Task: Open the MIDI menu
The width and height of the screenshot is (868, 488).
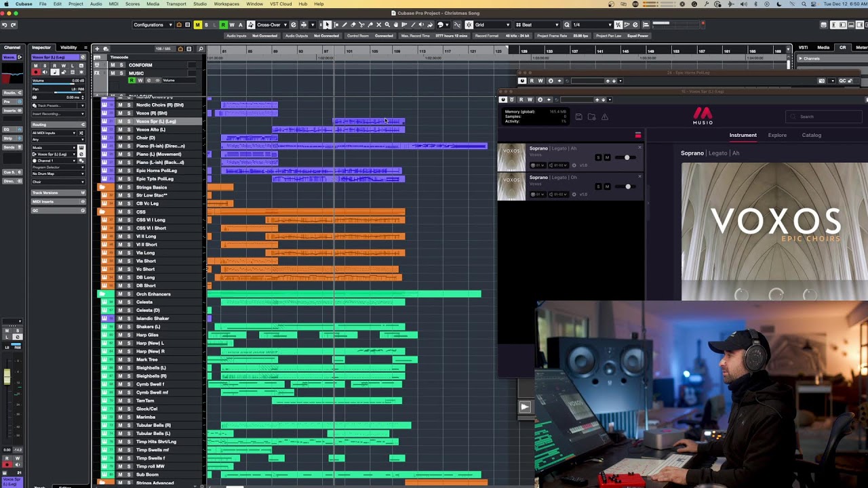Action: [113, 4]
